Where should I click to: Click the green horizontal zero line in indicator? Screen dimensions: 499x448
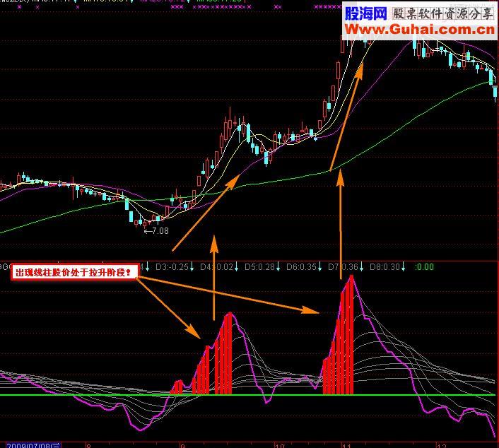pos(247,395)
